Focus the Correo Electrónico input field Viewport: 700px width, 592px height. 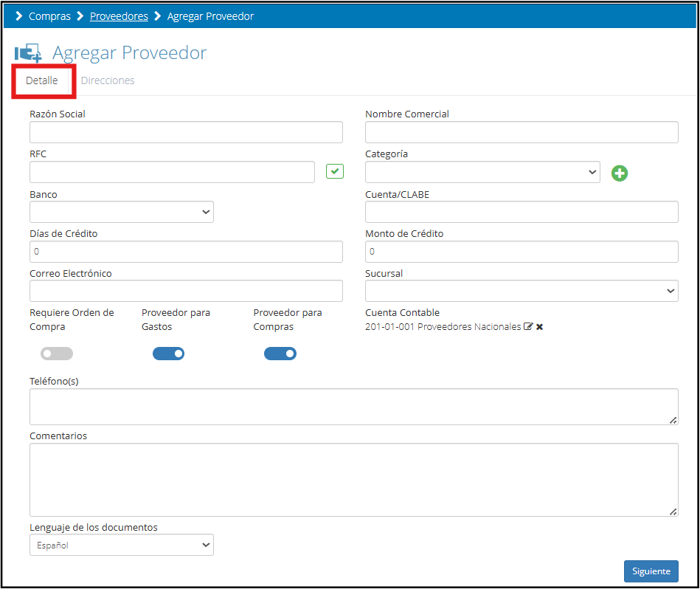coord(186,291)
